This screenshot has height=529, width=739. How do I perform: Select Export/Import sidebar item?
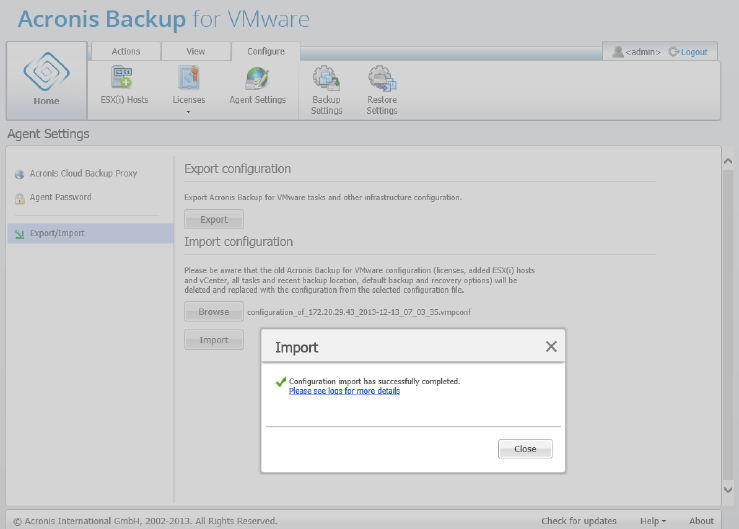57,234
